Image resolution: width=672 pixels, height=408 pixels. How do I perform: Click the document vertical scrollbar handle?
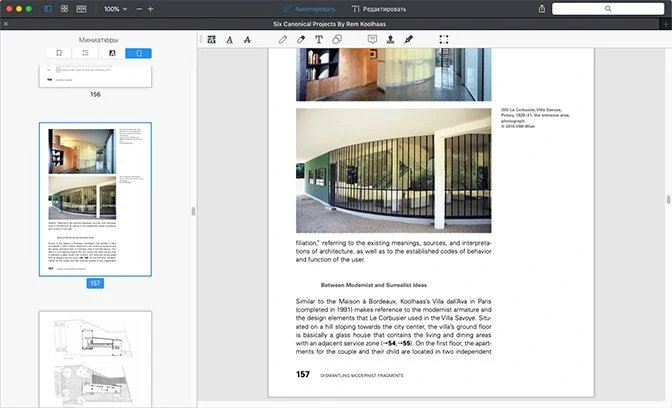[x=668, y=199]
